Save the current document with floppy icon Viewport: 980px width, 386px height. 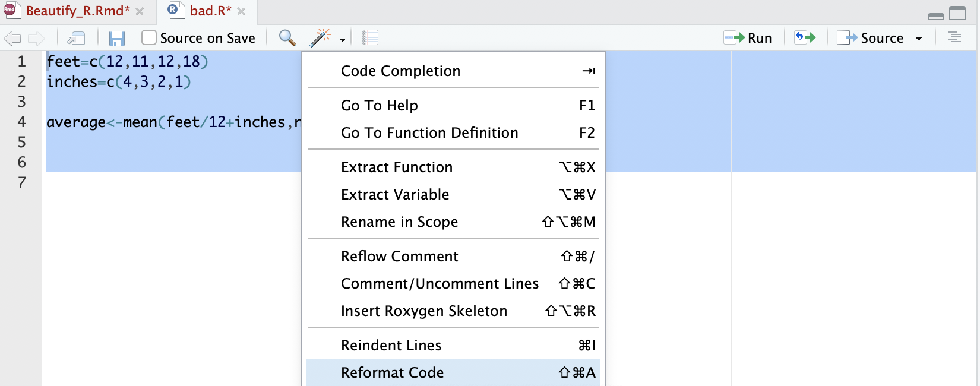(116, 39)
